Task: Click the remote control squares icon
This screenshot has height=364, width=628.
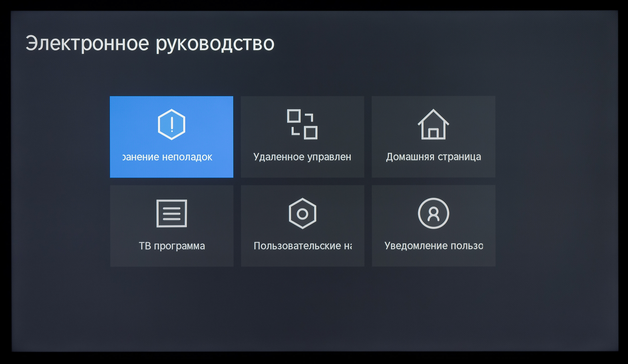Action: point(302,124)
